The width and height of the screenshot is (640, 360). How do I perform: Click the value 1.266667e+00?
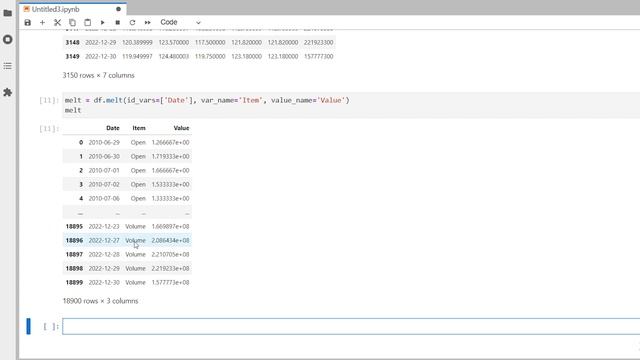170,142
